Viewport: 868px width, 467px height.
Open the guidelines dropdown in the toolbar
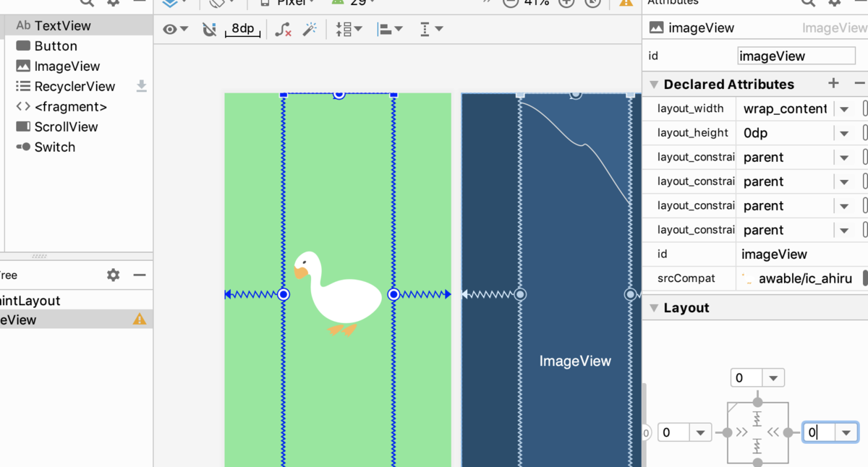(431, 30)
